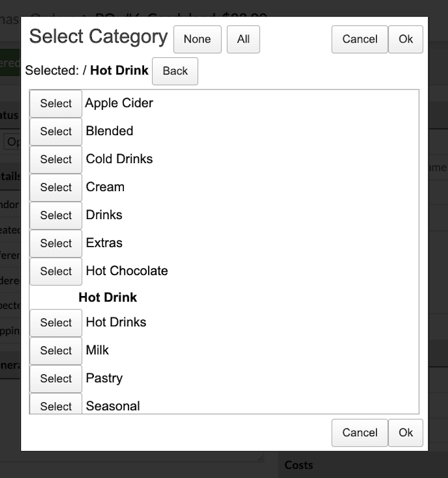The image size is (448, 478).
Task: Click the All button beside None
Action: [243, 39]
